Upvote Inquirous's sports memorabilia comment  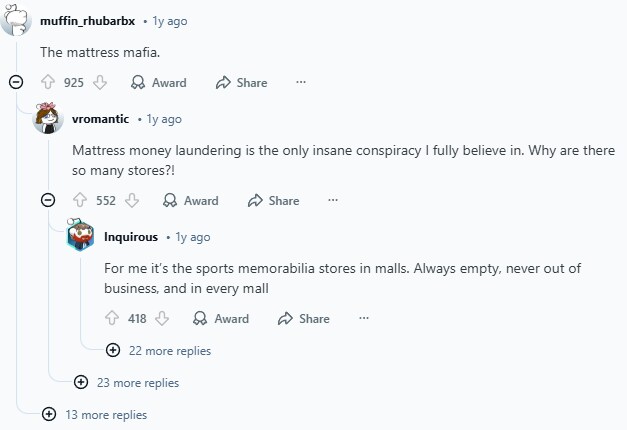(111, 319)
